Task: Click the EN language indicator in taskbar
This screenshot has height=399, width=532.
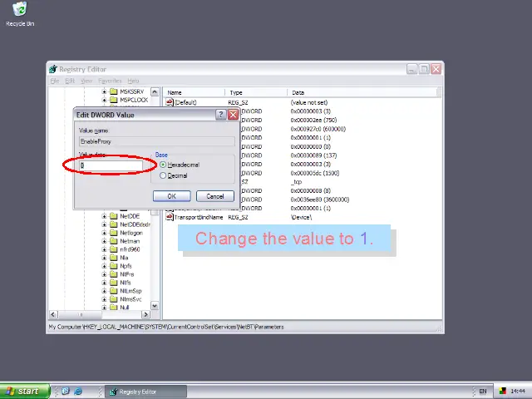Action: click(482, 392)
